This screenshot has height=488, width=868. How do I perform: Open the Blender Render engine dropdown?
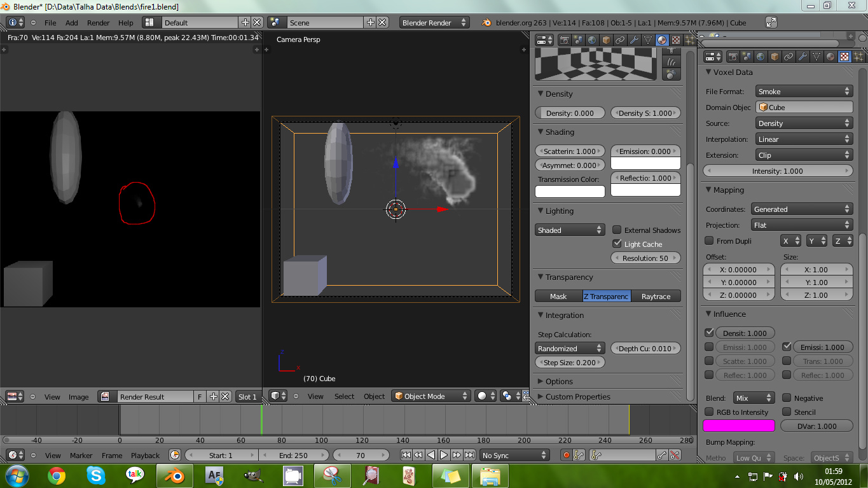434,22
